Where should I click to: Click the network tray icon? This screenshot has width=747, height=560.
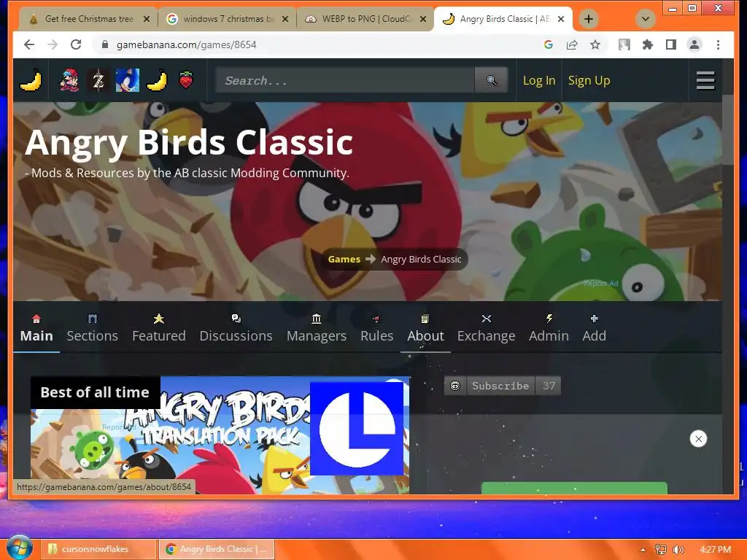(x=660, y=549)
